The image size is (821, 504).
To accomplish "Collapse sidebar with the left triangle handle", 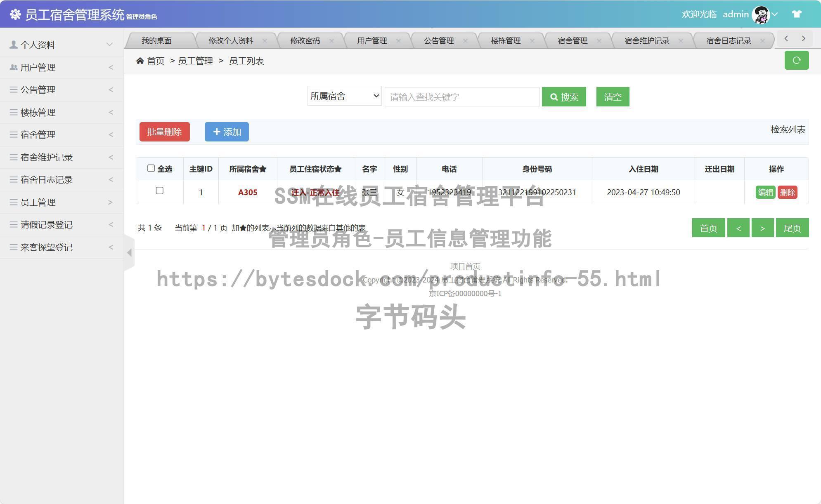I will pyautogui.click(x=129, y=252).
